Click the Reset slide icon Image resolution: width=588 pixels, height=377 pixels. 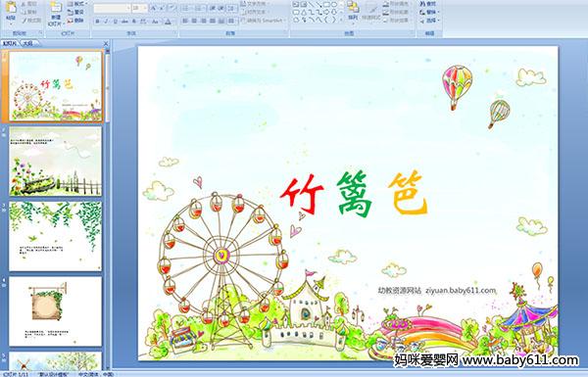tap(75, 12)
